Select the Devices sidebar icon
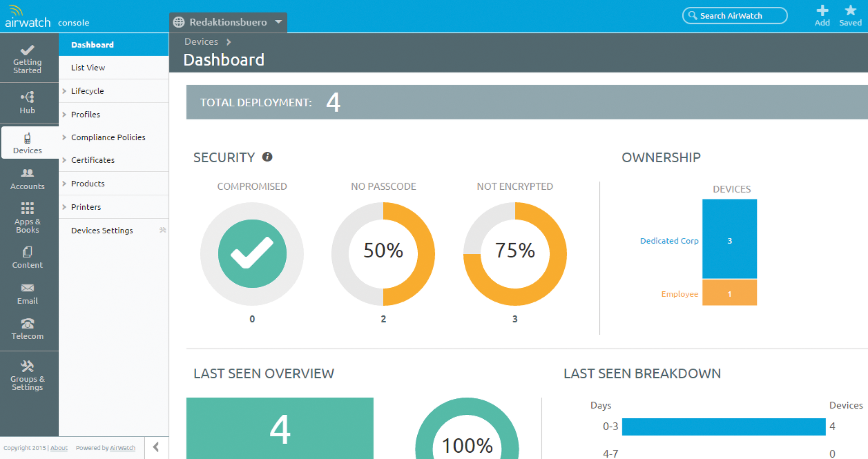Screen dimensions: 868x459 point(27,143)
